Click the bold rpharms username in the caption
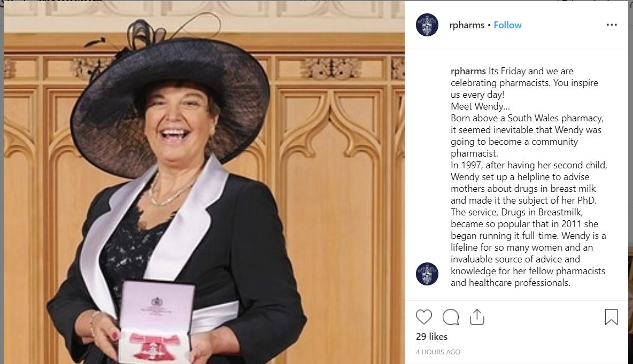The height and width of the screenshot is (364, 633). 468,72
